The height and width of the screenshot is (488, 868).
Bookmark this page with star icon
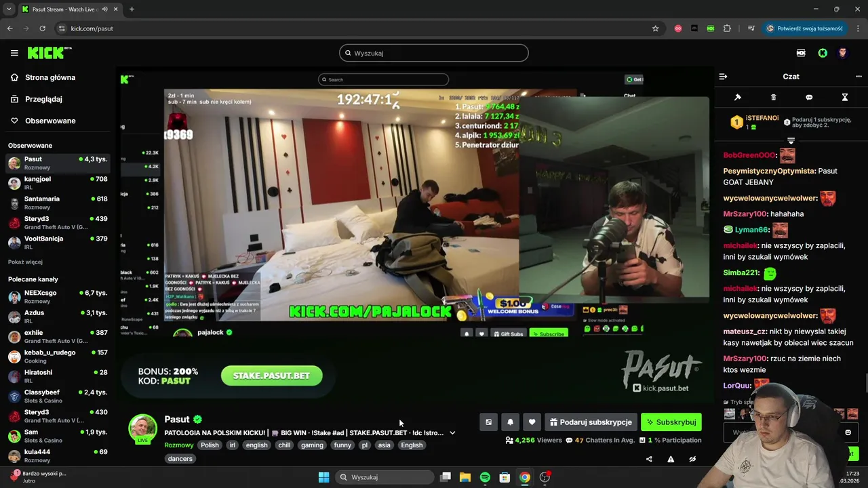tap(655, 28)
